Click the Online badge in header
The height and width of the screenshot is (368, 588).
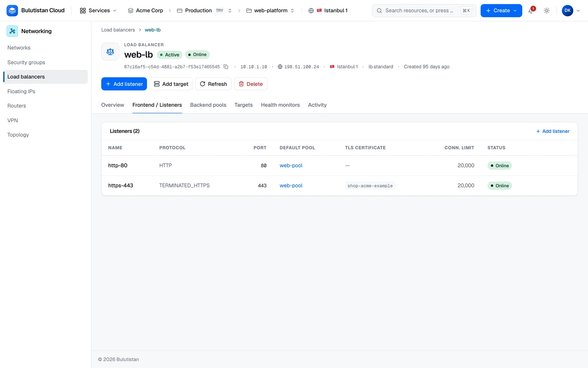tap(197, 55)
